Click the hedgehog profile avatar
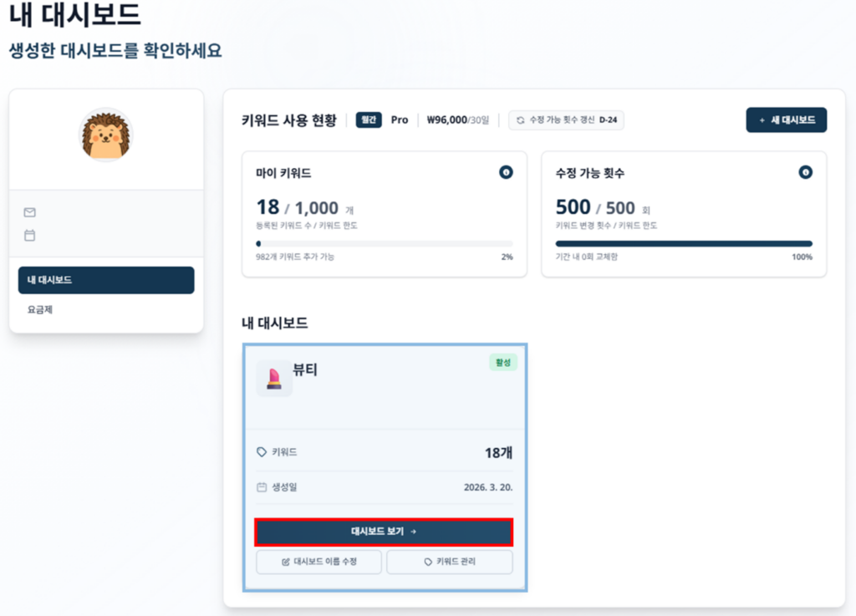The height and width of the screenshot is (616, 856). pos(105,134)
